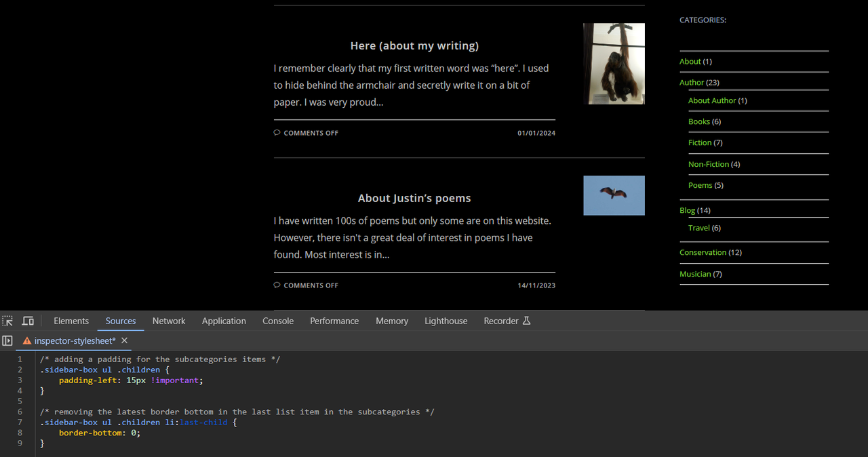
Task: Click the 14/11/2023 post date
Action: coord(536,285)
